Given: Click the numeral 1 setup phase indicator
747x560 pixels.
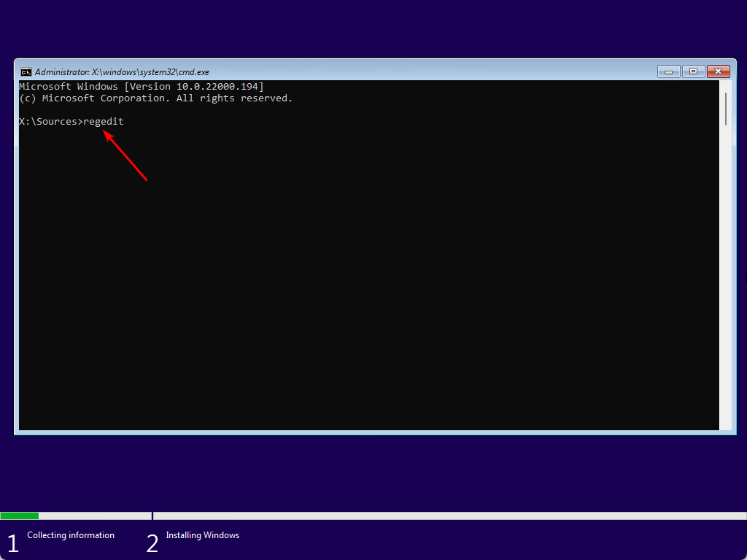Looking at the screenshot, I should (x=12, y=541).
